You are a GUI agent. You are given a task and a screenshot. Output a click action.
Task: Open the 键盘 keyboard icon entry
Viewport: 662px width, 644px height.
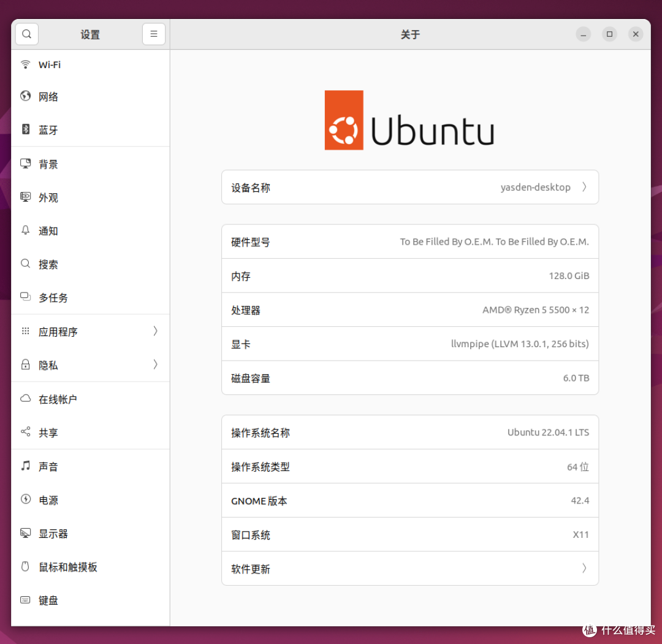point(26,600)
